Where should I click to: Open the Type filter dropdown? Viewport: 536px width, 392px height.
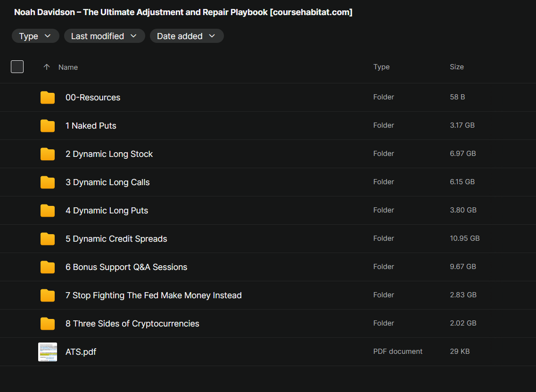coord(35,36)
